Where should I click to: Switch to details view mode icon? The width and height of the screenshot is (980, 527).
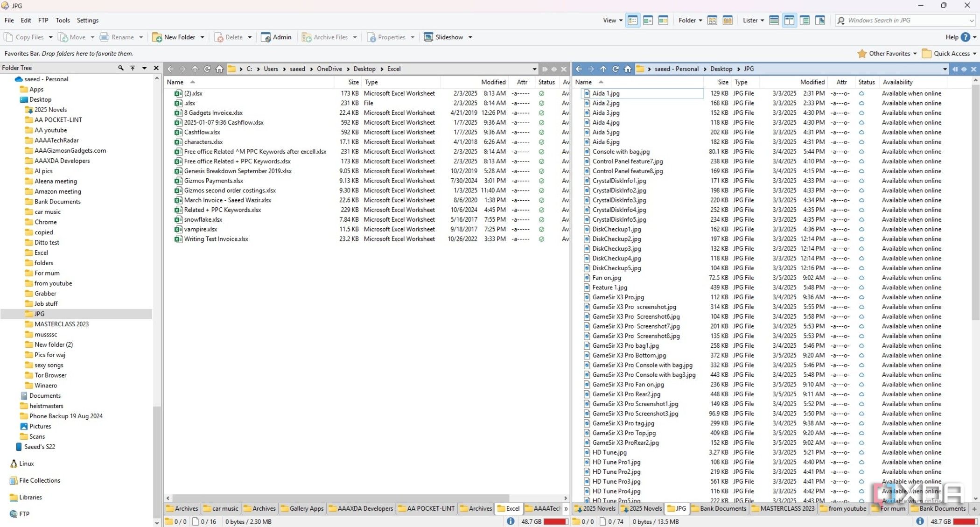[x=633, y=21]
